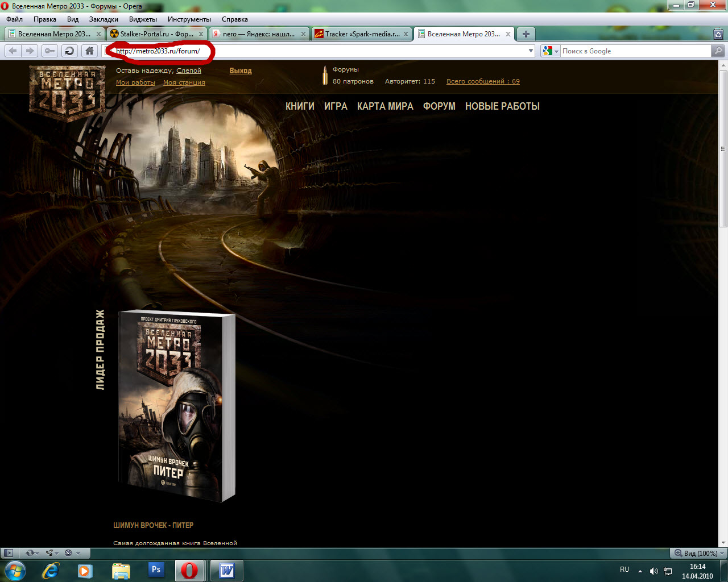Viewport: 728px width, 582px height.
Task: Click the Opera taskbar button
Action: pos(189,571)
